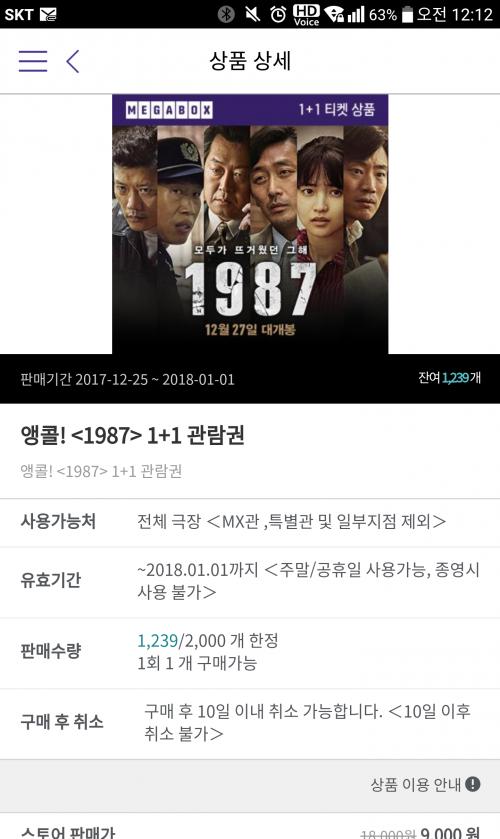This screenshot has height=839, width=500.
Task: Tap the battery icon in status bar
Action: pyautogui.click(x=407, y=14)
